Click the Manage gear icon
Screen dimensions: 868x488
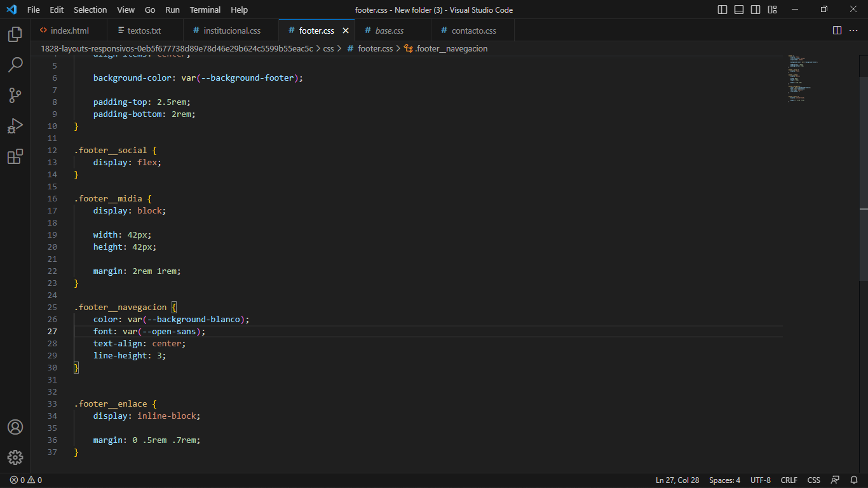pyautogui.click(x=15, y=457)
